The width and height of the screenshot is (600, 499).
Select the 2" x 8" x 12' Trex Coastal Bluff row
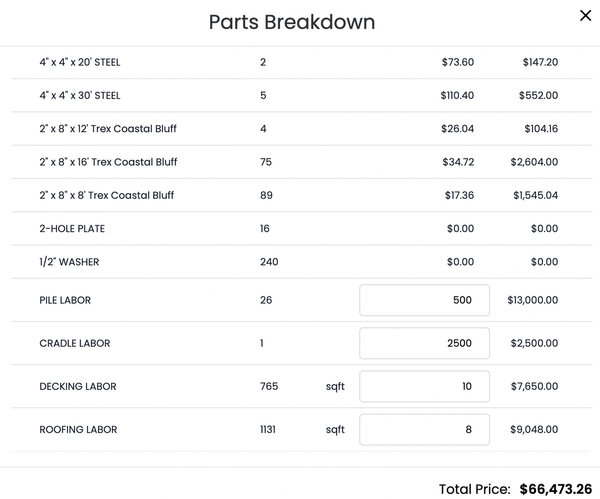coord(302,129)
